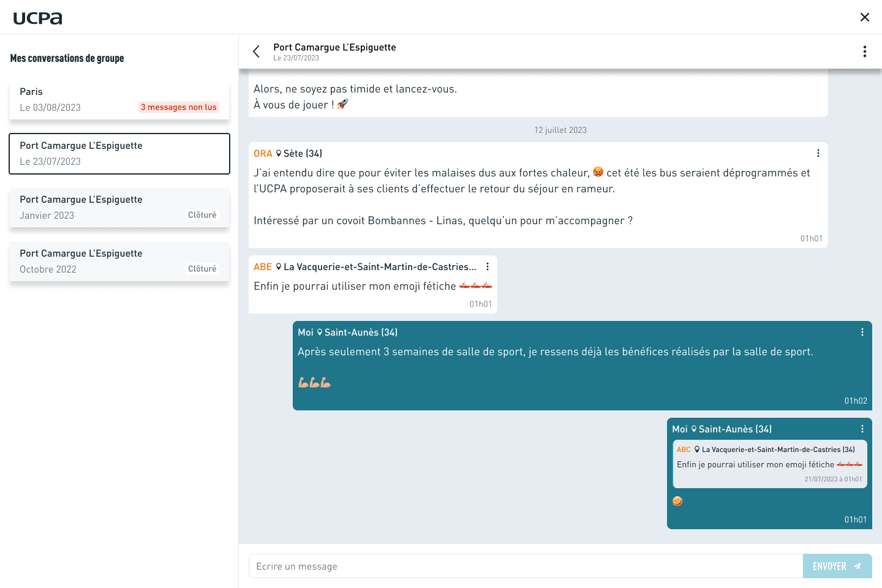Open options on my salle de sport message
882x588 pixels.
click(862, 332)
